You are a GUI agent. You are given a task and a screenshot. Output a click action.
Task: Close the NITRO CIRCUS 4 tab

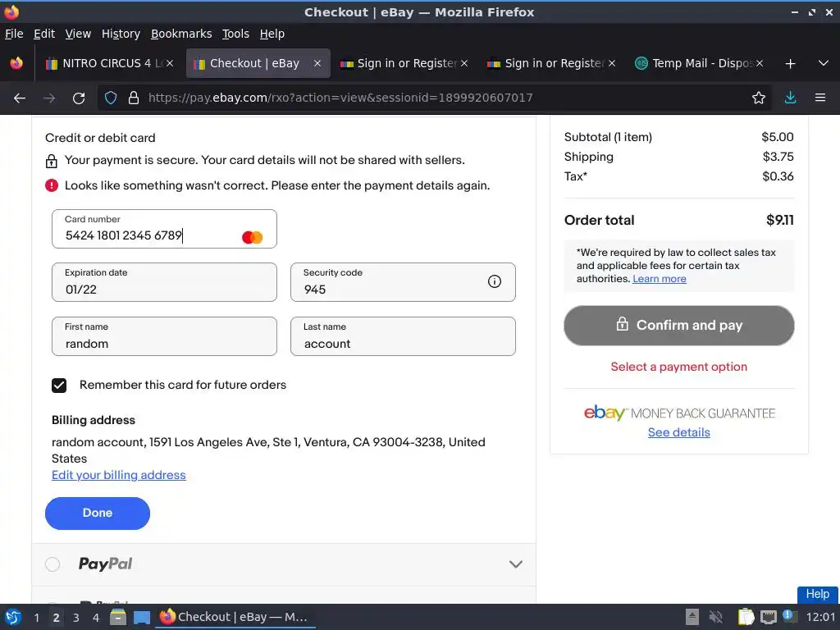click(x=169, y=63)
